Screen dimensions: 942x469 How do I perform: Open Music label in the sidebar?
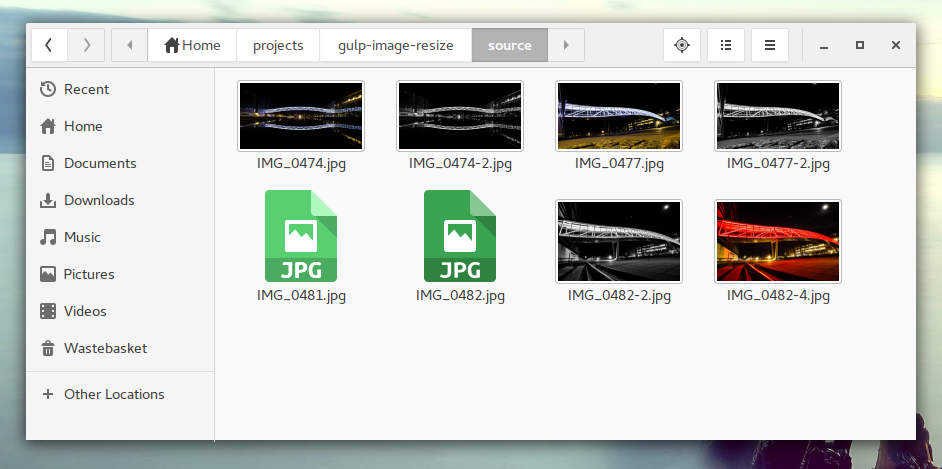click(x=82, y=237)
